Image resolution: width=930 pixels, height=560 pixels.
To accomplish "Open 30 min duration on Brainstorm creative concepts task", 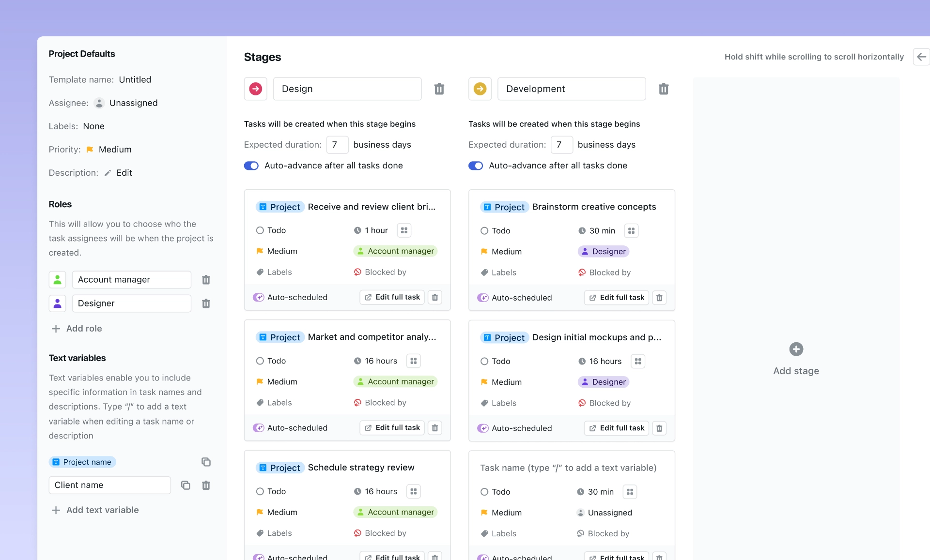I will tap(597, 231).
